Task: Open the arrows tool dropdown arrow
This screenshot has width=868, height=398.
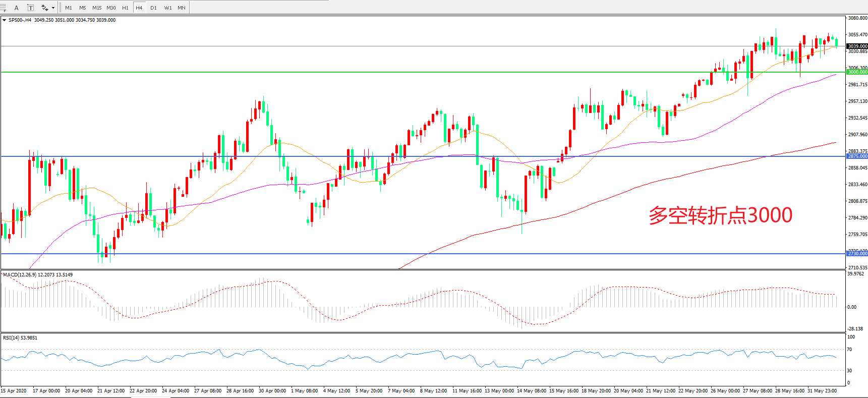Action: point(53,8)
